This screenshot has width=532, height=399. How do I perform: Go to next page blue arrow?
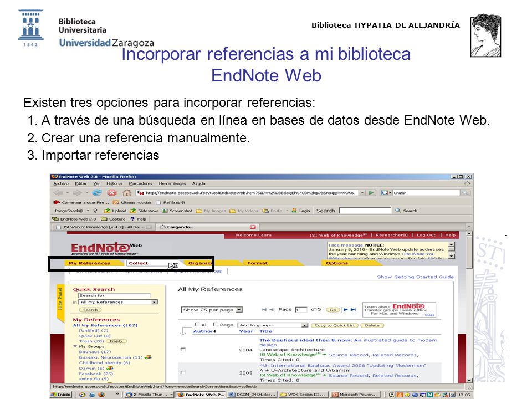[345, 309]
